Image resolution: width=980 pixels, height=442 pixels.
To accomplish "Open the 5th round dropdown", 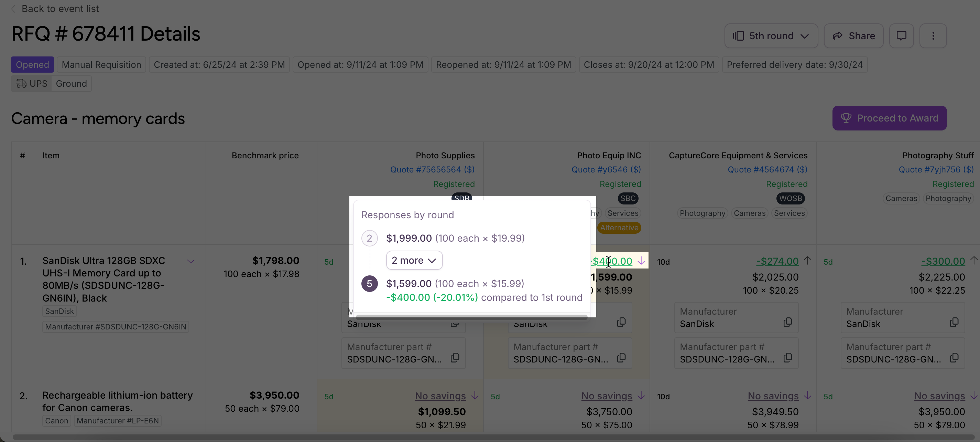I will tap(771, 36).
